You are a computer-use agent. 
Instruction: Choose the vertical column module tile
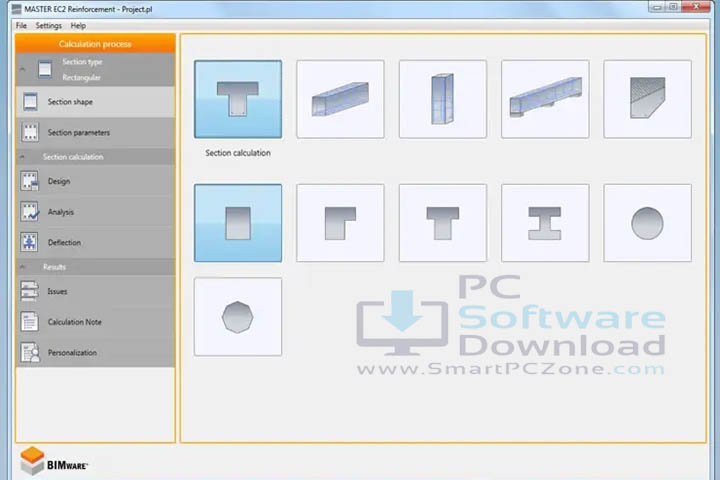tap(443, 99)
